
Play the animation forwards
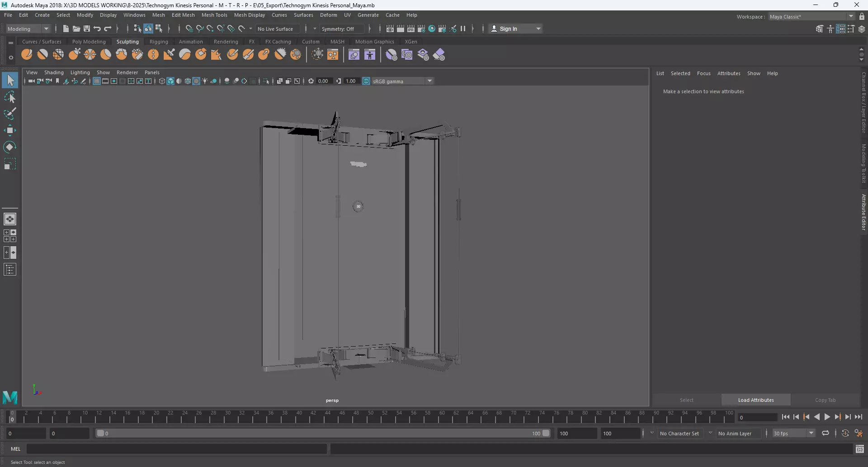[827, 417]
